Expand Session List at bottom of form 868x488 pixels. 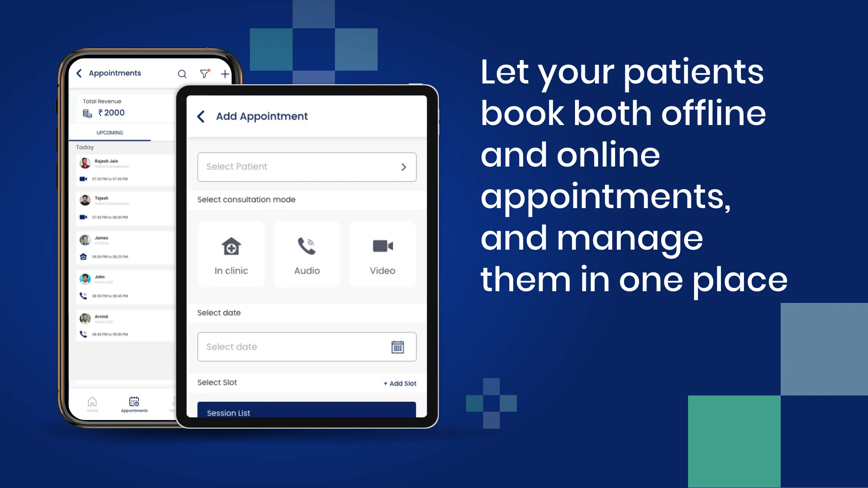point(307,412)
